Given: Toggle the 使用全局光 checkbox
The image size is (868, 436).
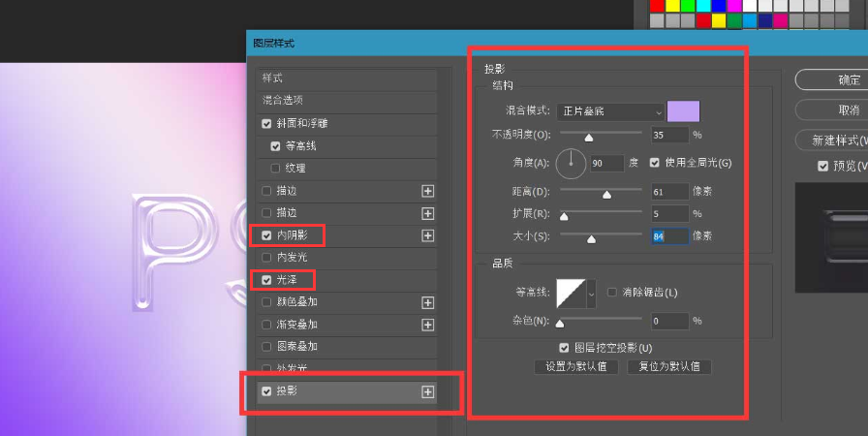Looking at the screenshot, I should point(655,163).
